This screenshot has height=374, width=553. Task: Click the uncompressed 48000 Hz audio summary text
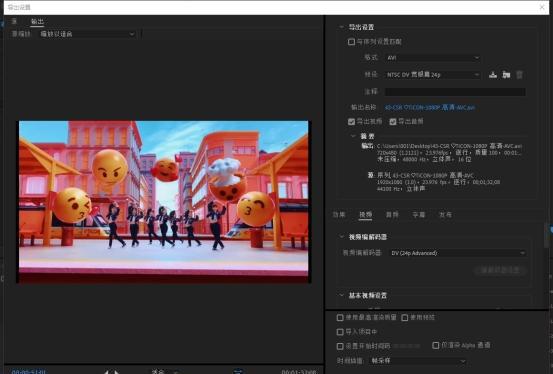coord(424,159)
